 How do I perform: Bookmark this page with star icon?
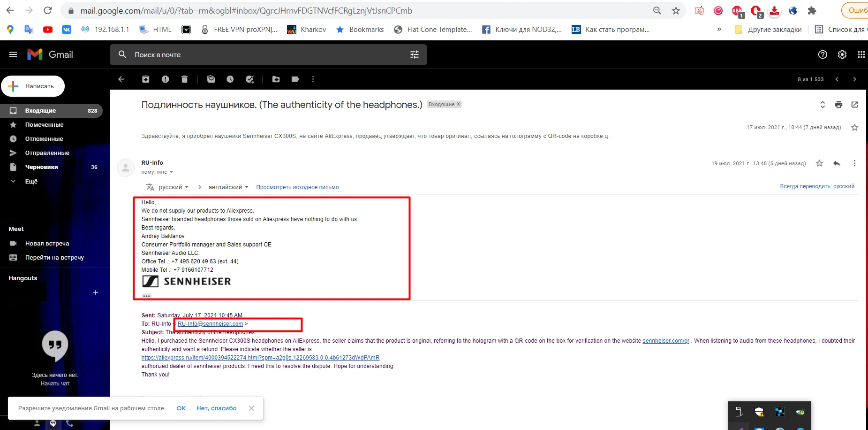pyautogui.click(x=676, y=10)
